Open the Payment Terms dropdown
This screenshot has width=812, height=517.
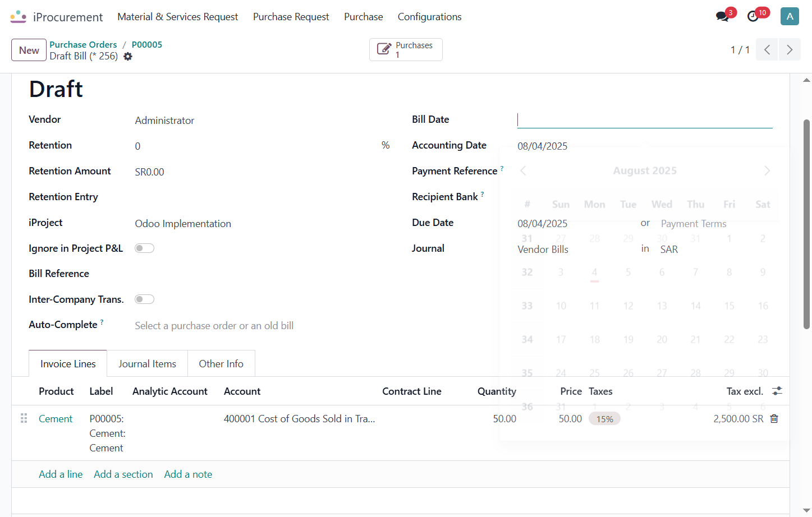pos(716,224)
